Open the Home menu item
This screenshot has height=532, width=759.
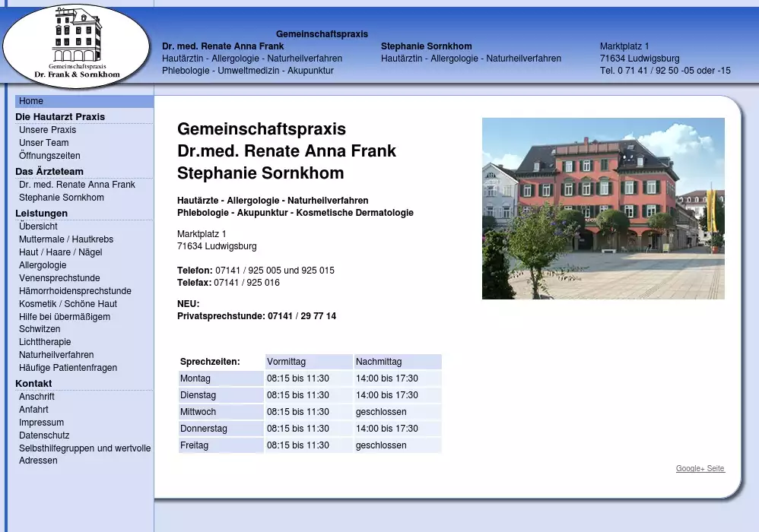[x=31, y=101]
